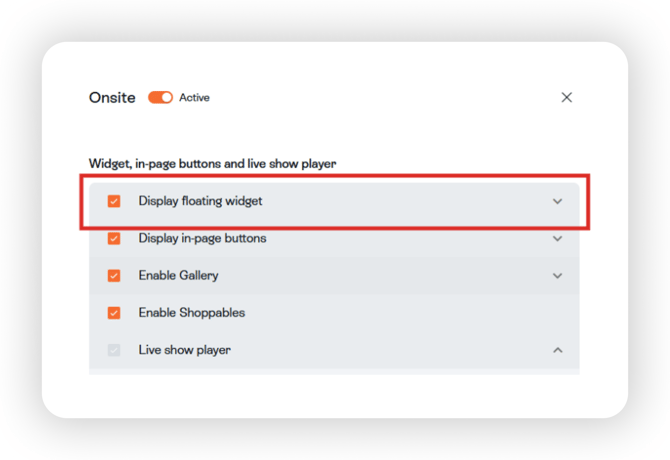
Task: Uncheck the Display in-page buttons checkbox
Action: pyautogui.click(x=114, y=239)
